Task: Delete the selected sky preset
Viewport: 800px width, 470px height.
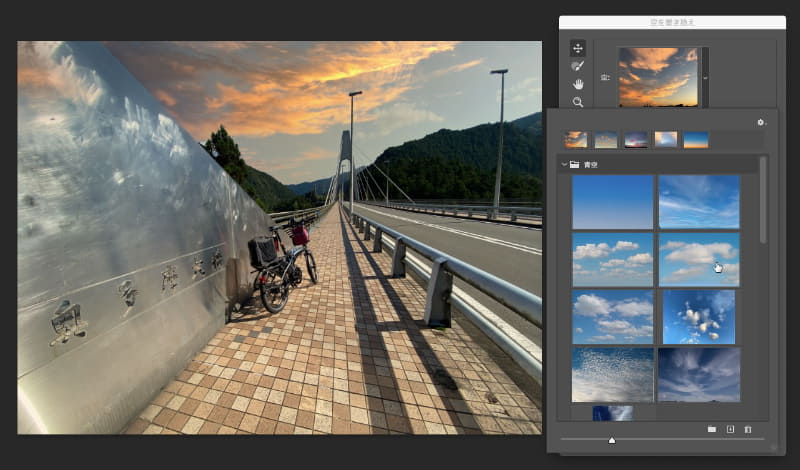Action: coord(748,429)
